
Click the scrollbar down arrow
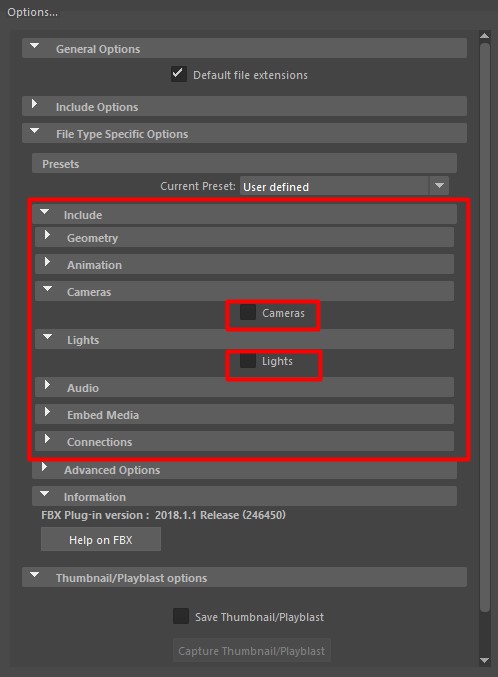[x=485, y=661]
